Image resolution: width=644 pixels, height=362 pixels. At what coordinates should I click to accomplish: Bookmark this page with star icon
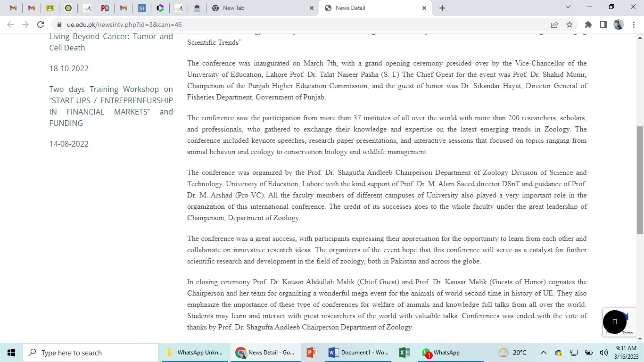coord(570,25)
